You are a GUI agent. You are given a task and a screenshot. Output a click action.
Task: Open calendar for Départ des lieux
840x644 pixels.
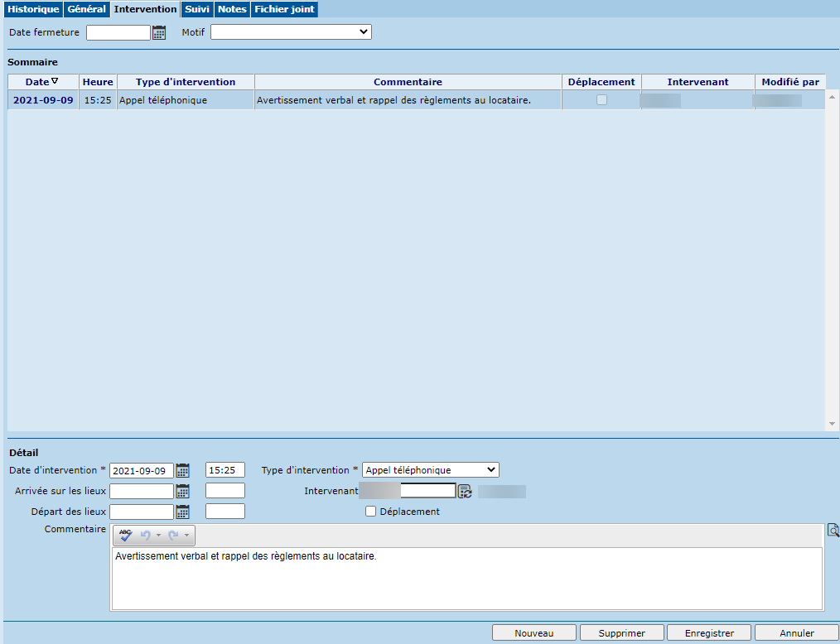[x=183, y=512]
